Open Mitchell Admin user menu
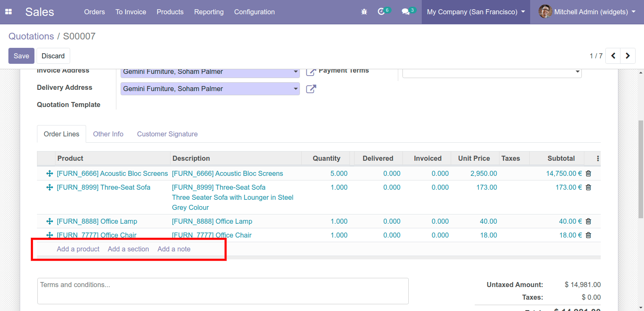The image size is (644, 311). pos(587,12)
